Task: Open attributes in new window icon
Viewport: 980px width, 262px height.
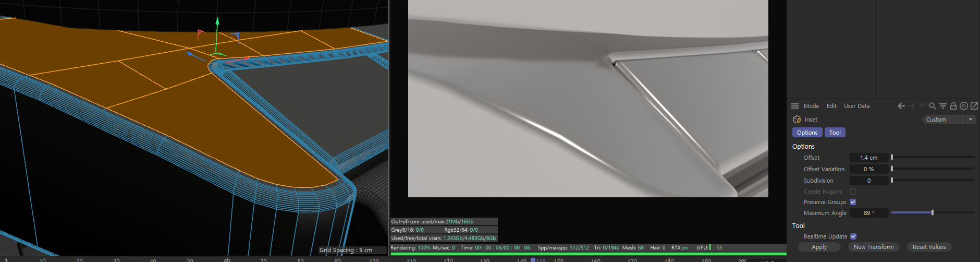Action: click(974, 106)
